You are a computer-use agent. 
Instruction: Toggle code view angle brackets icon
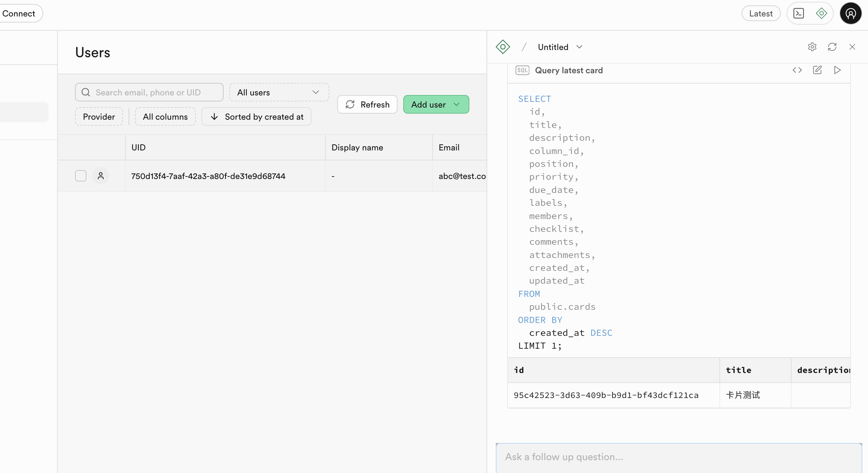797,70
